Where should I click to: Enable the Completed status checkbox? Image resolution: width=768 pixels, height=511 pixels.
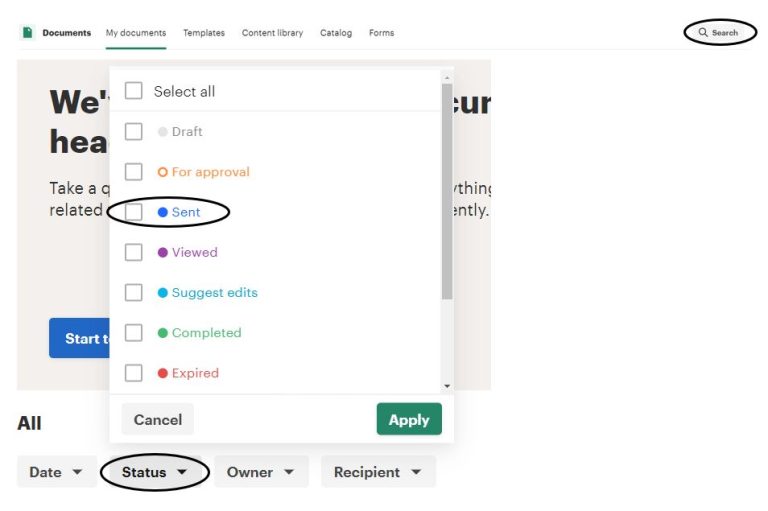tap(134, 333)
